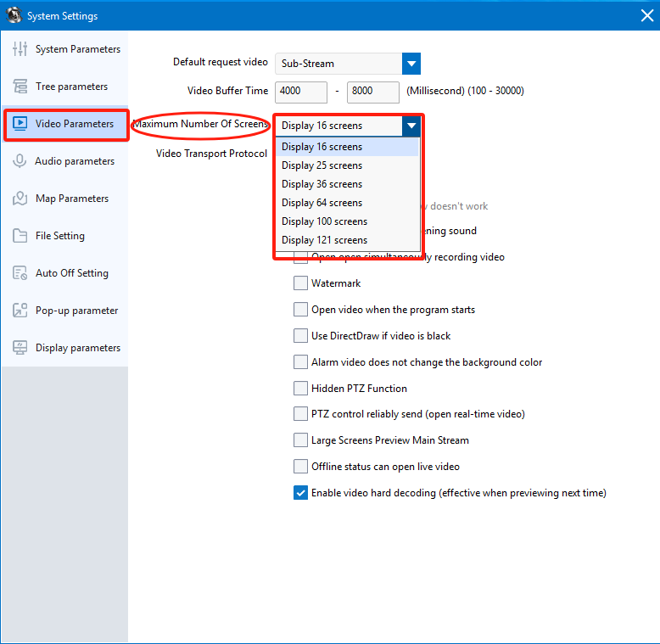660x644 pixels.
Task: Check Alarm video does not change background color
Action: coord(300,362)
